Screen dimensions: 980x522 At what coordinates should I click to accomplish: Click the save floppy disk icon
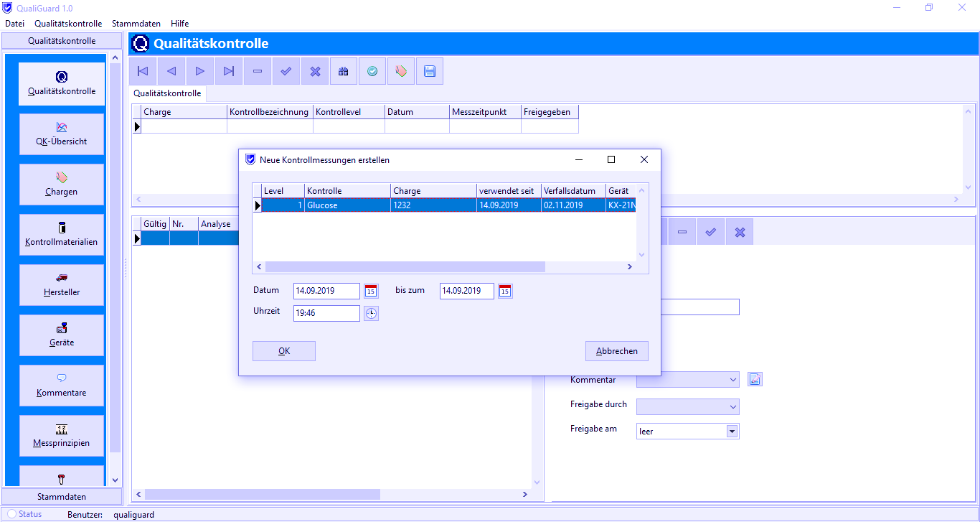(430, 71)
